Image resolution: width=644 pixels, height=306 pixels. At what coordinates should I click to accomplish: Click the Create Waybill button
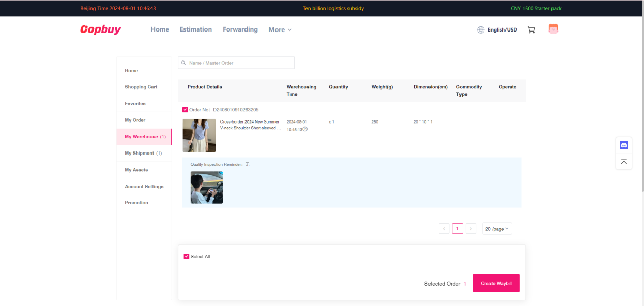(x=496, y=283)
